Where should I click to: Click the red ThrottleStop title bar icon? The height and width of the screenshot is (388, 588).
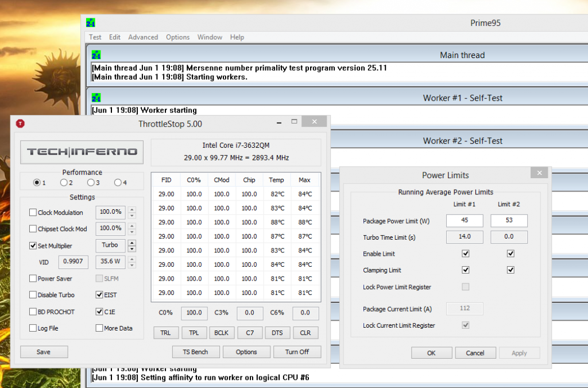(20, 124)
